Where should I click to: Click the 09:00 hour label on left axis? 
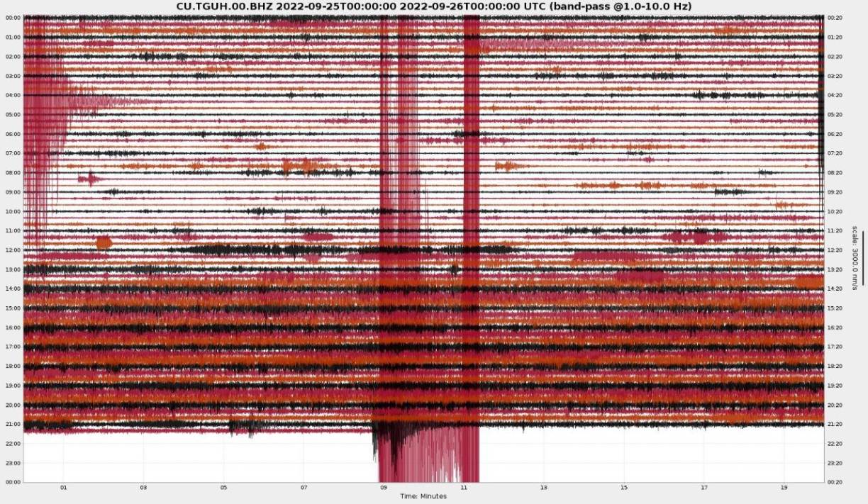(13, 192)
